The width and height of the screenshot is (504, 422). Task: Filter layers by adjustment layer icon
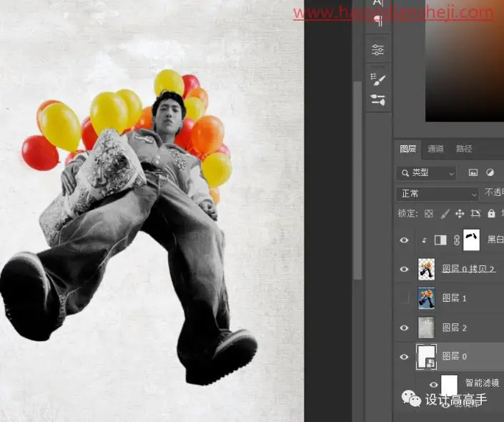coord(490,172)
